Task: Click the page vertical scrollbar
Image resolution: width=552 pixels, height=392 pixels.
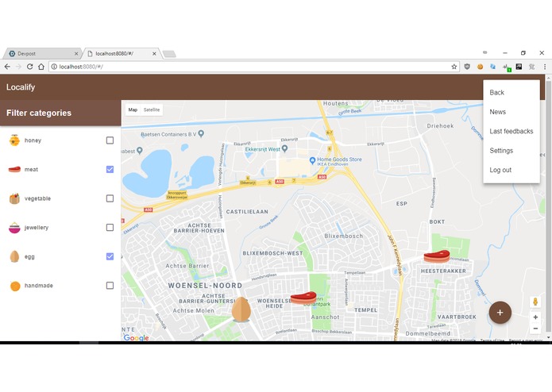Action: 548,207
